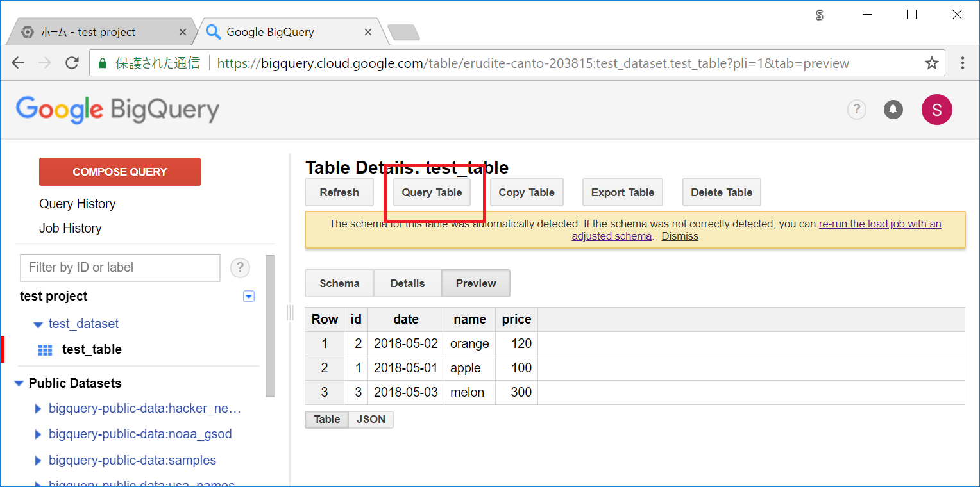Viewport: 980px width, 487px height.
Task: Click the Google BigQuery logo
Action: coord(117,110)
